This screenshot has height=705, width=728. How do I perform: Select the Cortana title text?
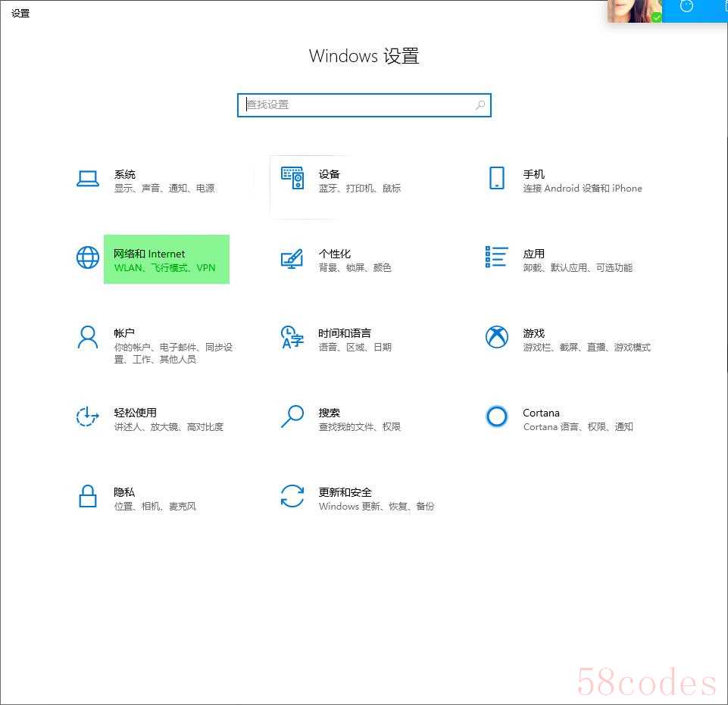click(542, 413)
